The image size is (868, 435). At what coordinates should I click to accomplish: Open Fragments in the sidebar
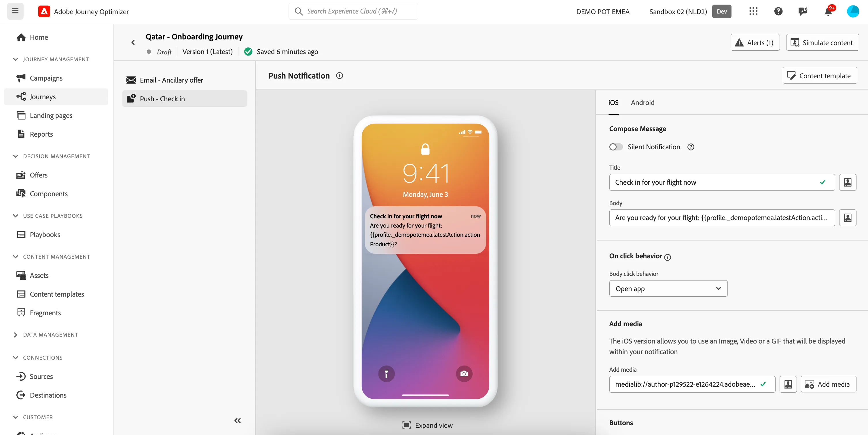point(56,313)
